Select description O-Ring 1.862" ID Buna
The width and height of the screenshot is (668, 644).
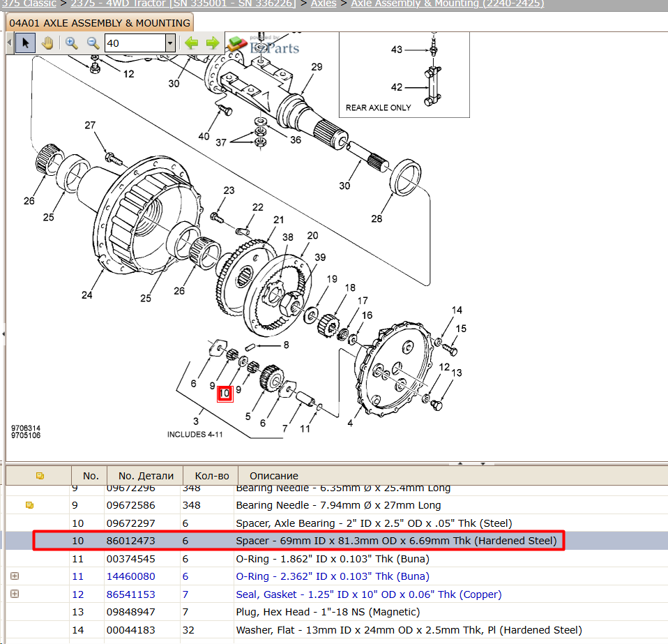333,559
